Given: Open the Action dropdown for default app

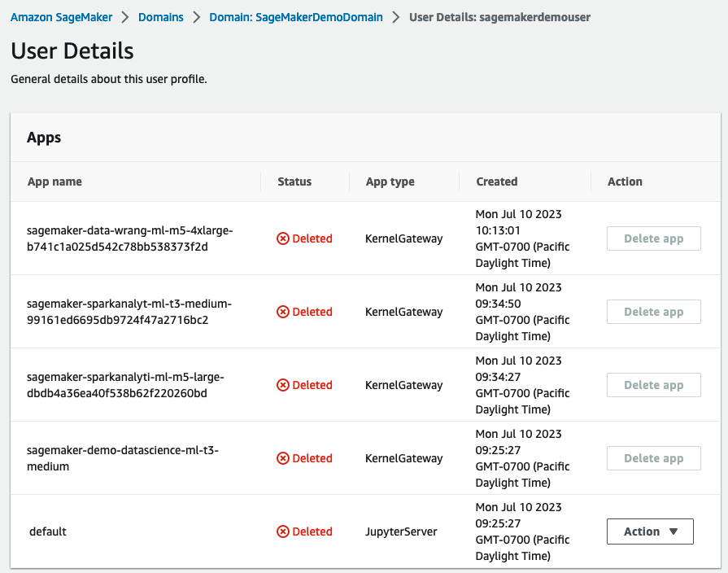Looking at the screenshot, I should click(x=650, y=531).
